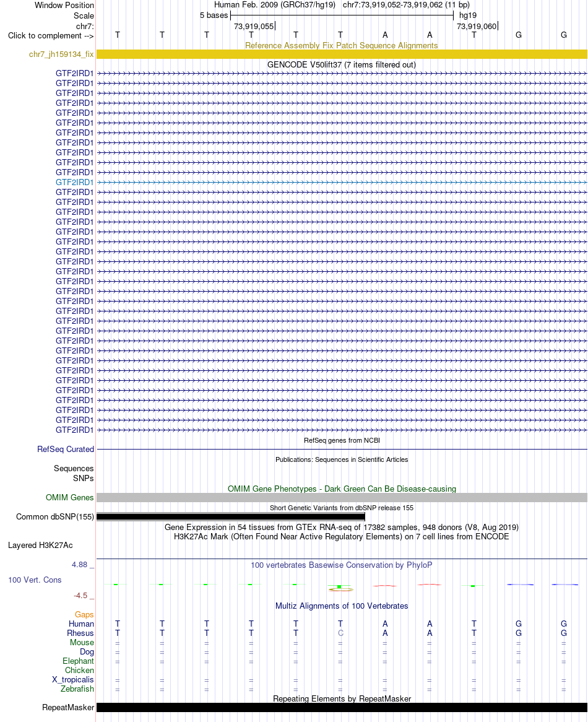Click the Common dbSNP(155) label
The image size is (588, 722).
54,516
